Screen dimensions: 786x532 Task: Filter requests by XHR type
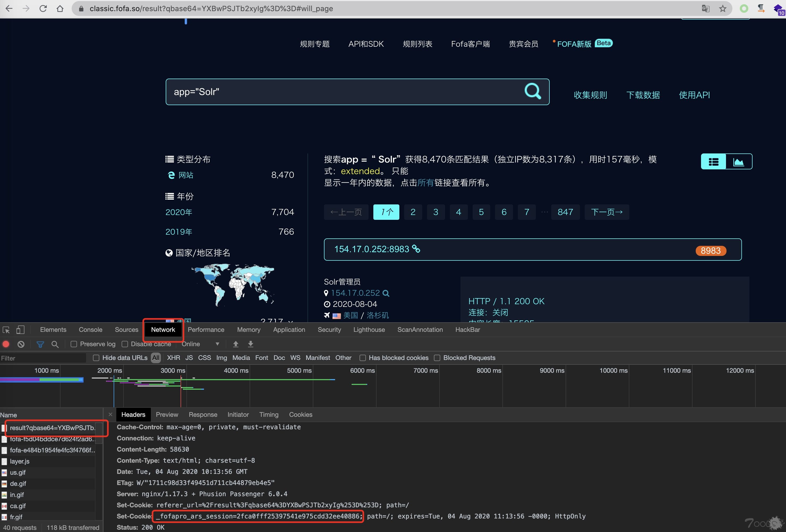[173, 358]
